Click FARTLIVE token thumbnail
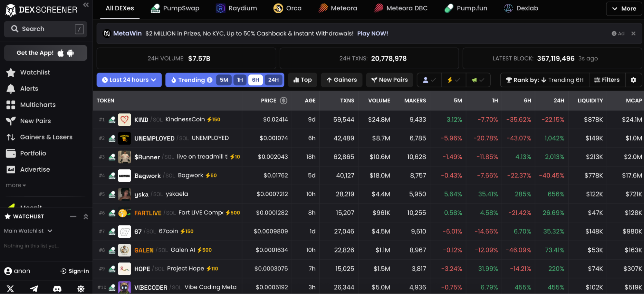The height and width of the screenshot is (294, 644). coord(124,213)
